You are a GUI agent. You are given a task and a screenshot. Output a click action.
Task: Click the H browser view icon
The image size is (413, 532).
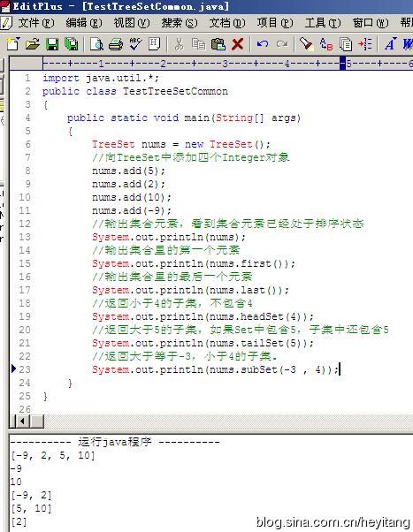coord(154,44)
